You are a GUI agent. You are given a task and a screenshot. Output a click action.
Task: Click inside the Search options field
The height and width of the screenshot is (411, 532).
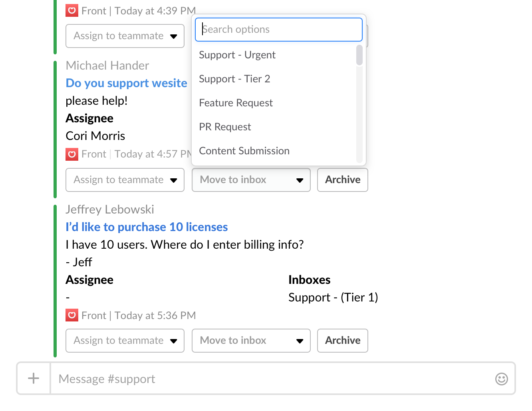(278, 29)
